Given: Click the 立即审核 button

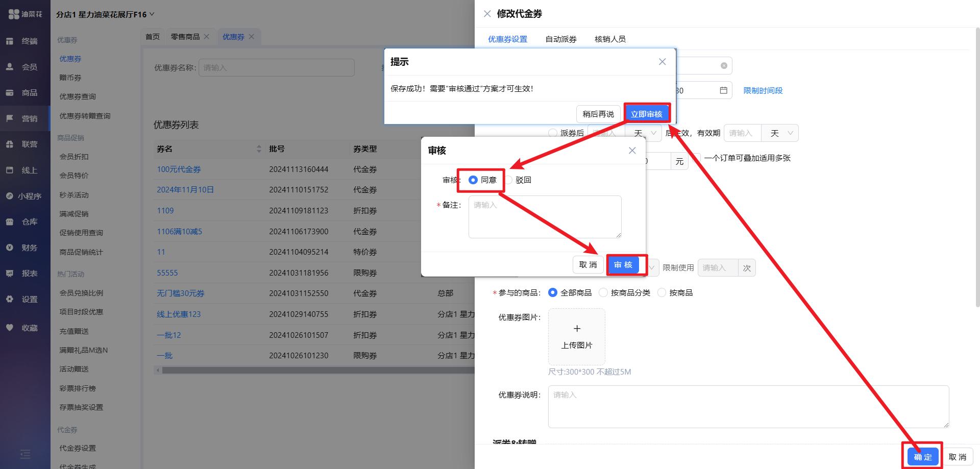Looking at the screenshot, I should [x=647, y=114].
